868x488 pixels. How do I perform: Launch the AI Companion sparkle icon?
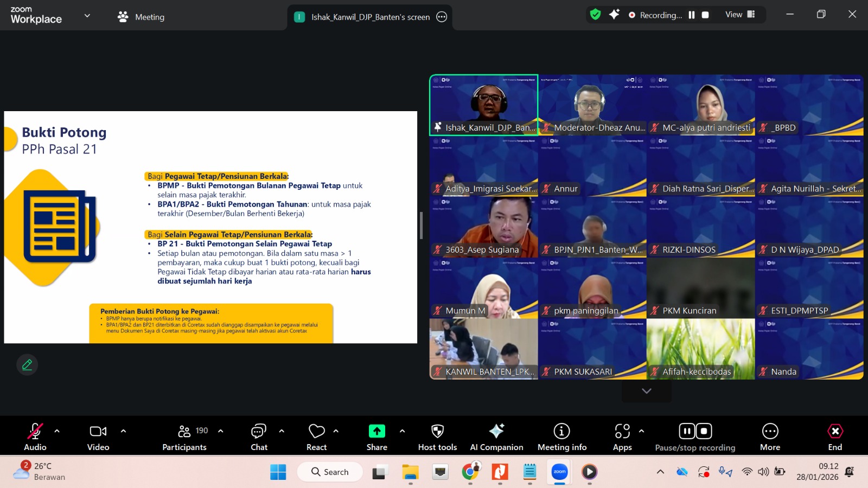[496, 432]
